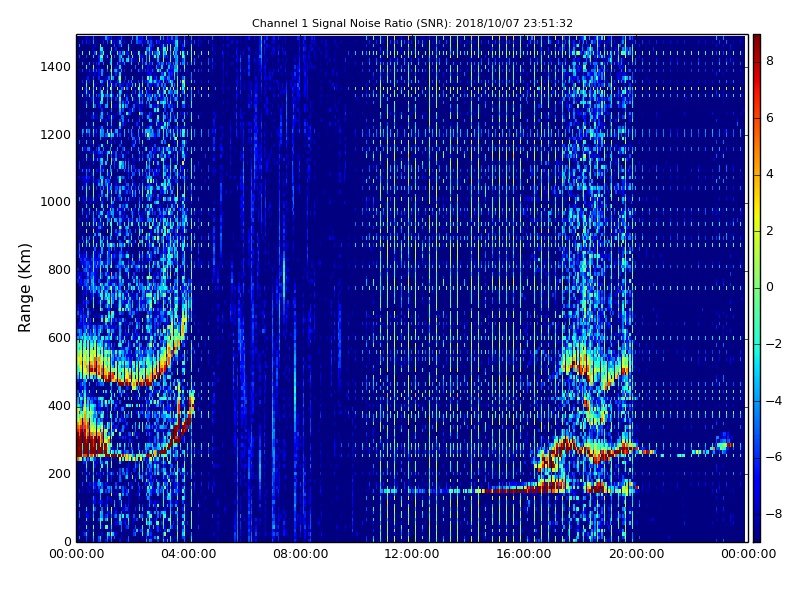Click the 400 range tick label
The image size is (800, 600).
pyautogui.click(x=59, y=406)
